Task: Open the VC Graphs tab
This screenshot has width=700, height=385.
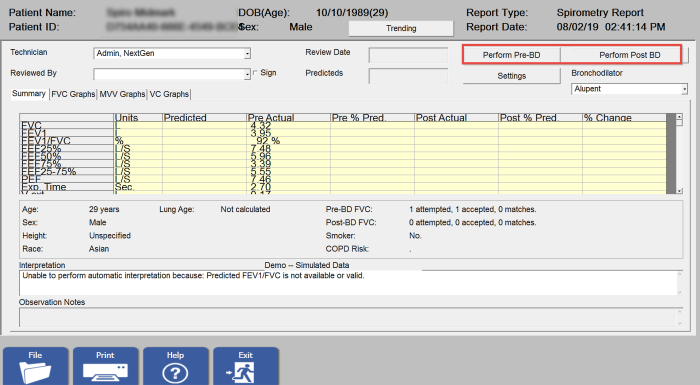Action: coord(169,94)
